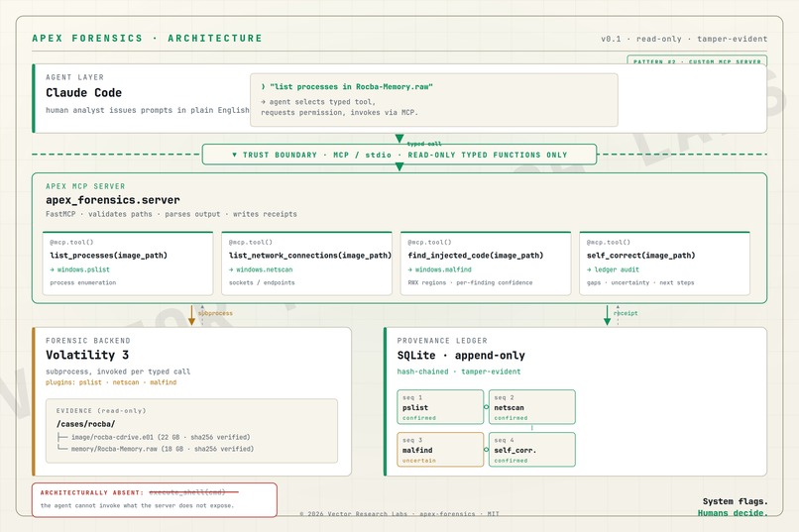Screen dimensions: 799x532
Task: Click the 'PROVENANCE LEDGER' label
Action: [x=442, y=341]
